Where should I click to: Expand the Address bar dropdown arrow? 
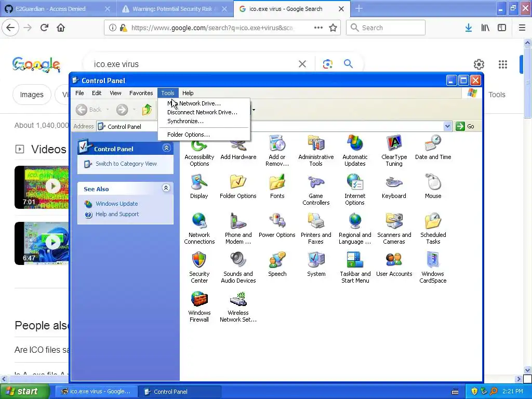point(447,126)
